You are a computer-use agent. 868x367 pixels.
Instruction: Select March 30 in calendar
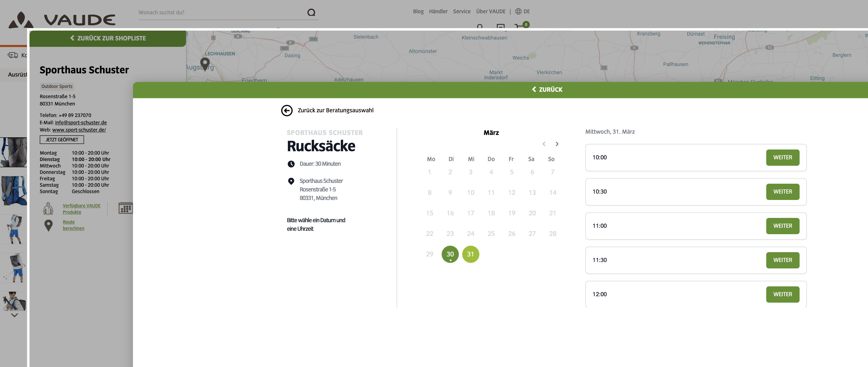pyautogui.click(x=450, y=254)
